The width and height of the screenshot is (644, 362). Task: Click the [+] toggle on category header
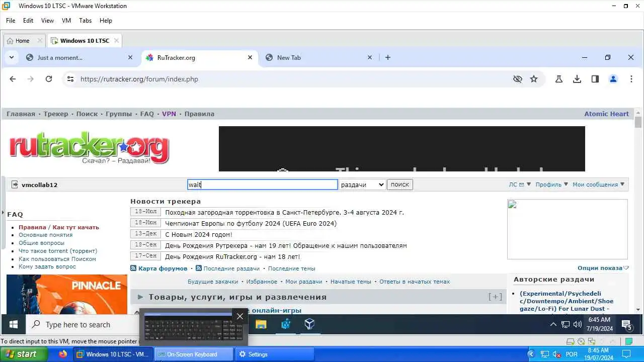point(496,297)
